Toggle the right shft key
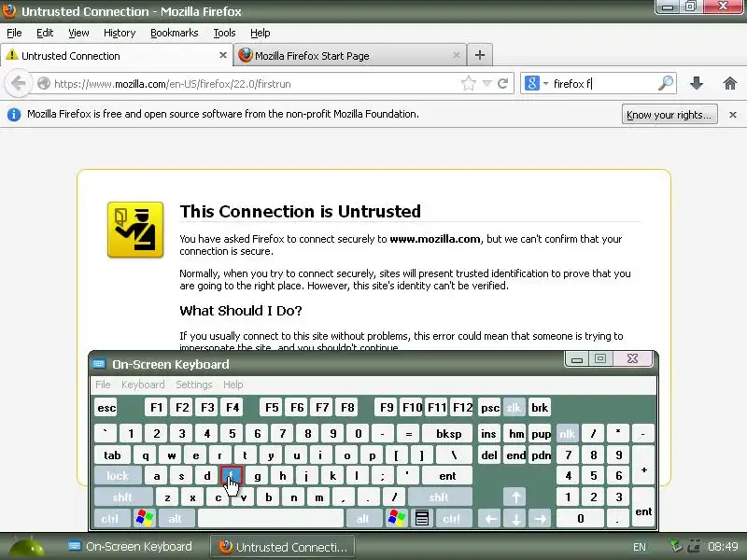Screen dimensions: 747x560 (439, 497)
